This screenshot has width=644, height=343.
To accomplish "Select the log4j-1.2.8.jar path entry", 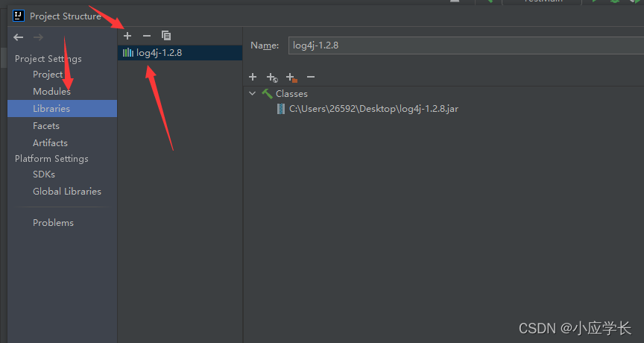I will pyautogui.click(x=373, y=109).
